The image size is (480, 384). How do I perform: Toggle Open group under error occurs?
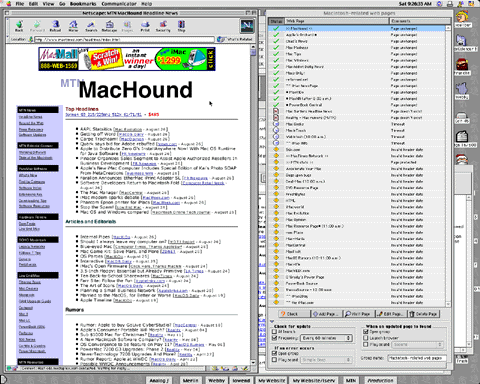pyautogui.click(x=275, y=353)
